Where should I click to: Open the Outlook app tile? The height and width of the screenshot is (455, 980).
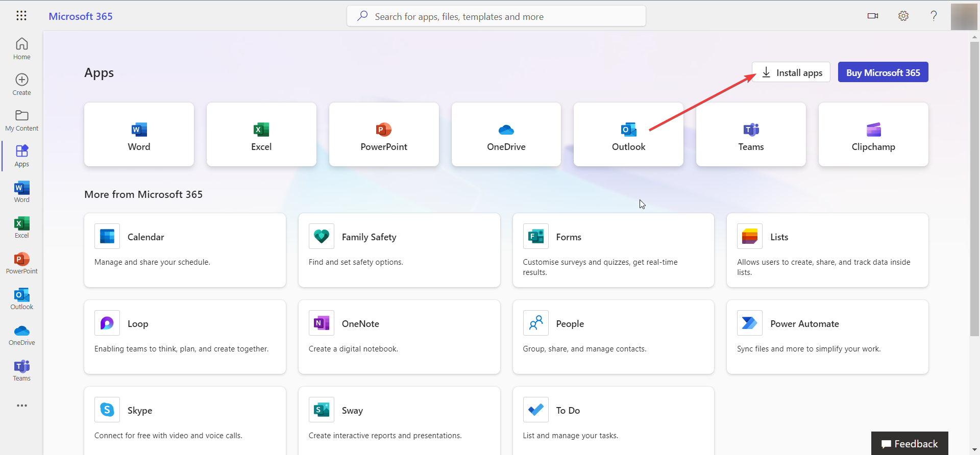(628, 135)
